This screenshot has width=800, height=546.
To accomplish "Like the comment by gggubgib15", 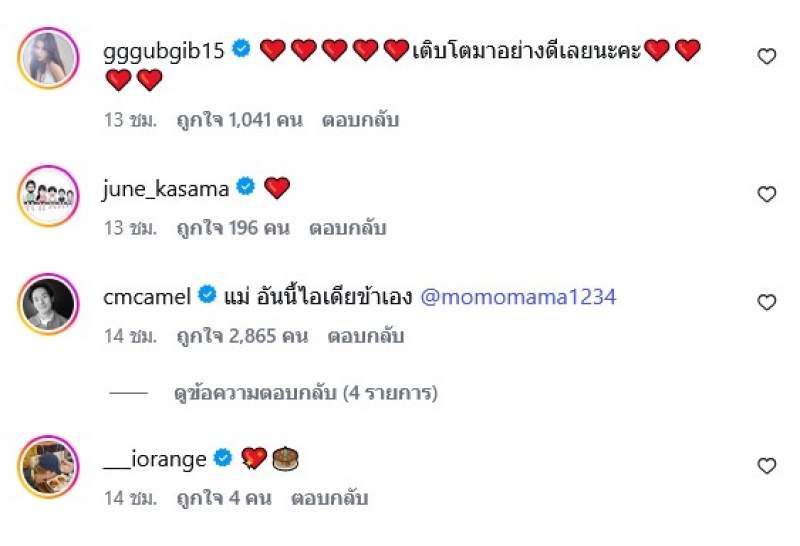I will pyautogui.click(x=767, y=57).
